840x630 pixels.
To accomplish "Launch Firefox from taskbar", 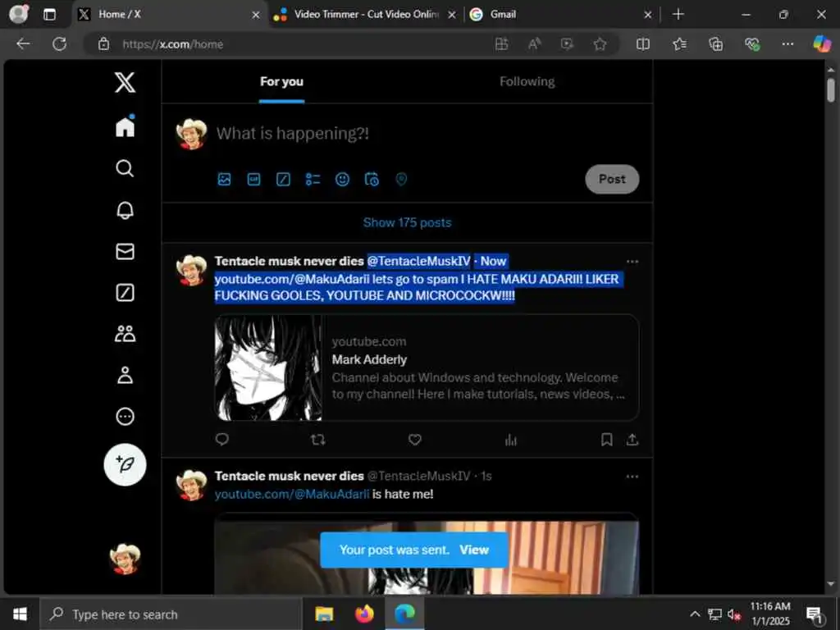I will tap(364, 614).
